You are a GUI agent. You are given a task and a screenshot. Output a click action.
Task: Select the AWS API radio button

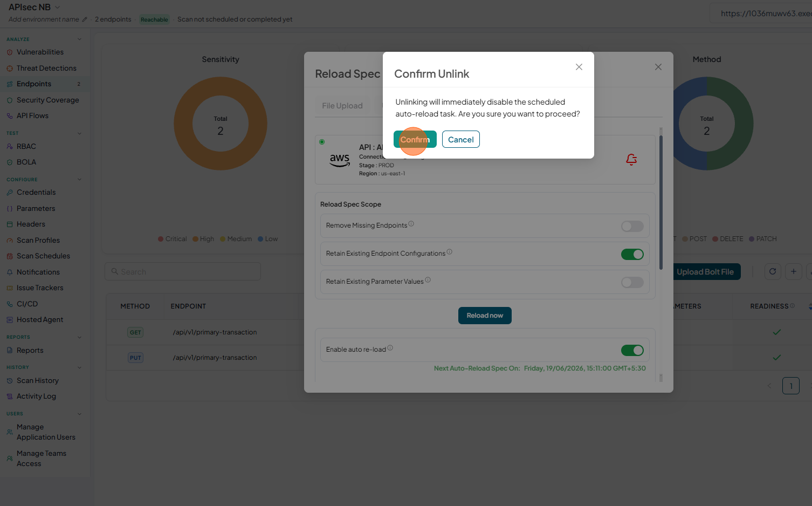pos(322,142)
